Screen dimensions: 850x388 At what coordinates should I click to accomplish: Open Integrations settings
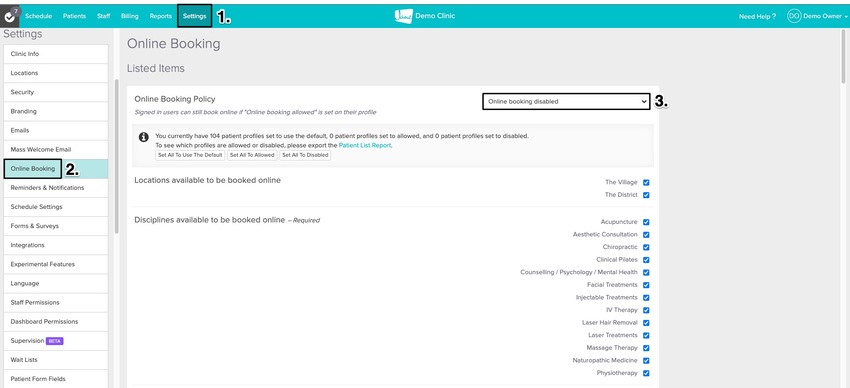[x=56, y=245]
